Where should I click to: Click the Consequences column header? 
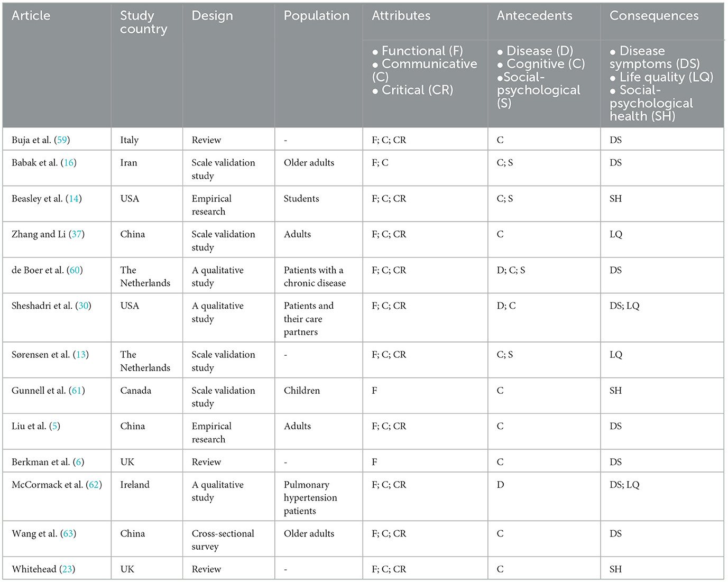[x=653, y=16]
